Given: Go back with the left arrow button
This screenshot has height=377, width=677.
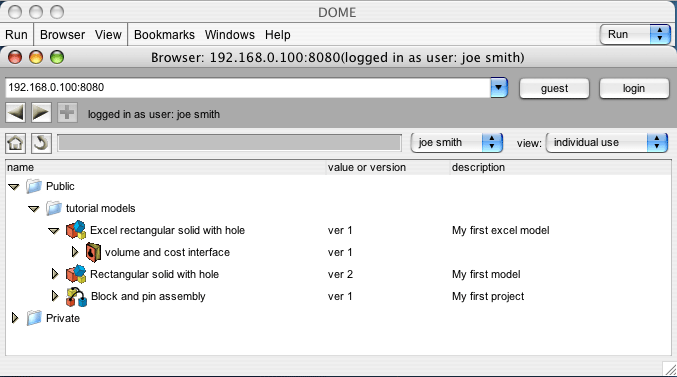Looking at the screenshot, I should [x=16, y=113].
